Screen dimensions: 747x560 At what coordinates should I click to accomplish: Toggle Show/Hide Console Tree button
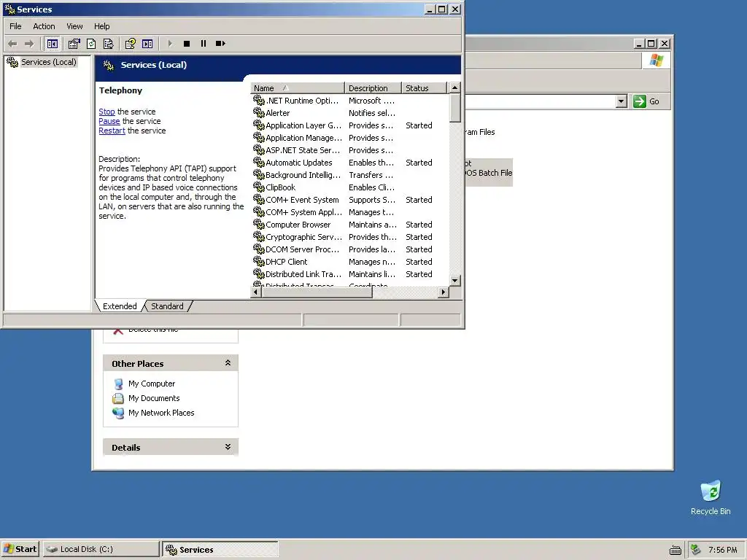pyautogui.click(x=53, y=44)
